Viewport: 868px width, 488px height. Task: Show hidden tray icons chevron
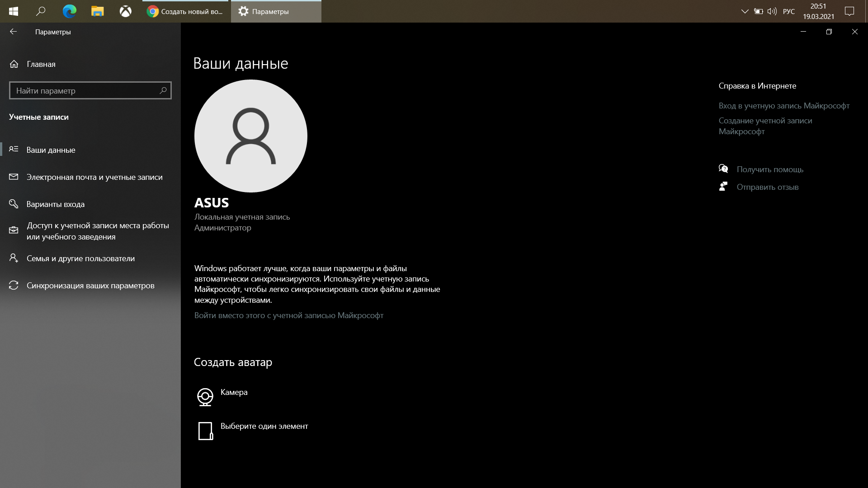click(x=745, y=12)
